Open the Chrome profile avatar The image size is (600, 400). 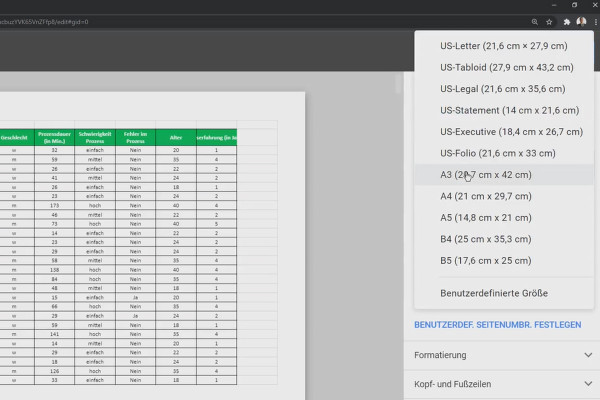click(x=581, y=22)
